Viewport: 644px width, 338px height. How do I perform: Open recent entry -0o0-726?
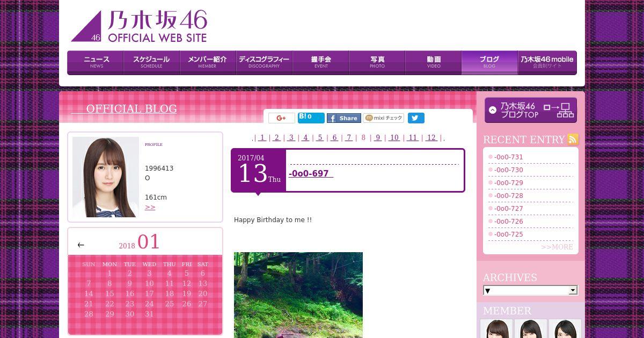(508, 222)
